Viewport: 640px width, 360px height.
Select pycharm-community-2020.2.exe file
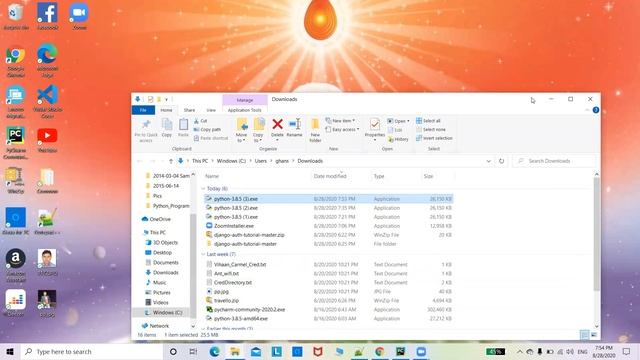249,310
